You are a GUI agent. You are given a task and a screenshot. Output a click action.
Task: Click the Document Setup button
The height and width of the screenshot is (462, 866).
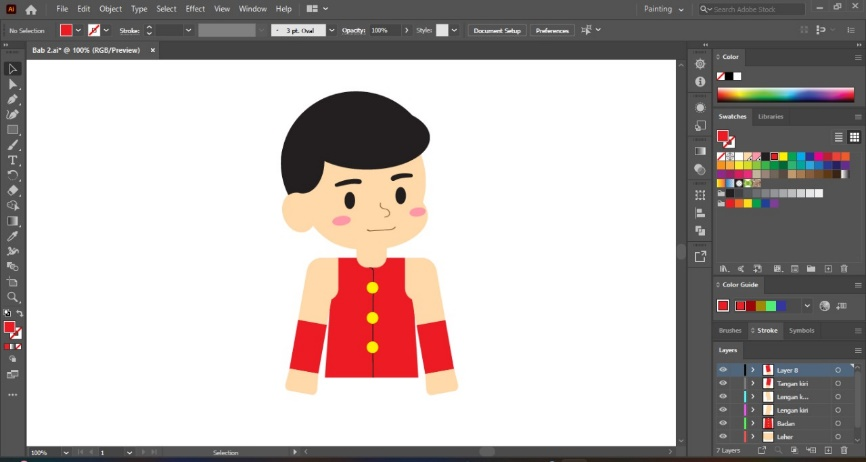[497, 30]
